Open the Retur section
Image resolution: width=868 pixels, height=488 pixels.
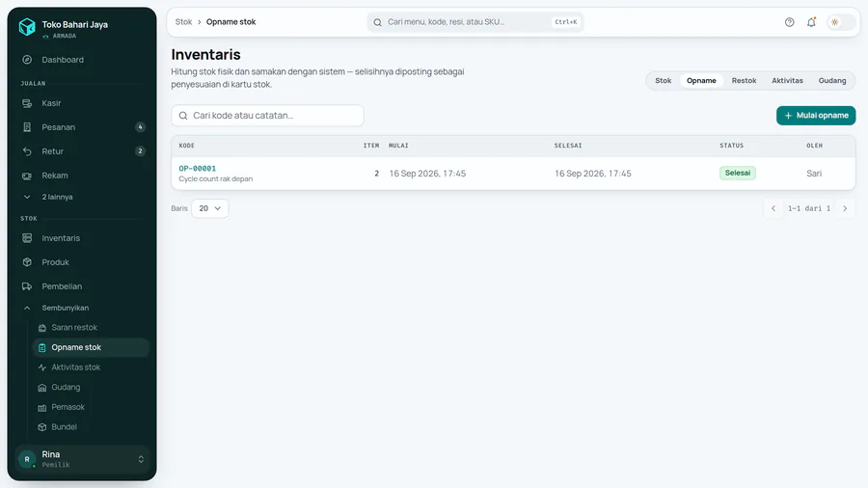(82, 151)
